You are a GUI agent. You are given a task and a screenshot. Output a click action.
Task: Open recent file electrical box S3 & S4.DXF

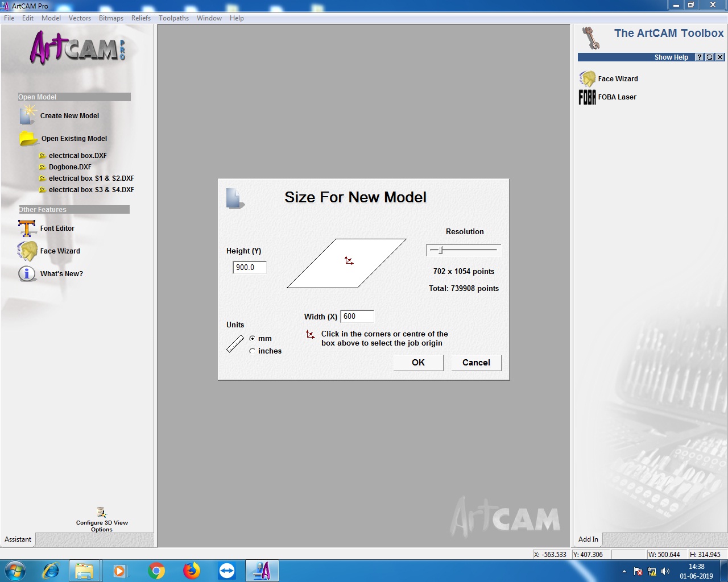(91, 190)
